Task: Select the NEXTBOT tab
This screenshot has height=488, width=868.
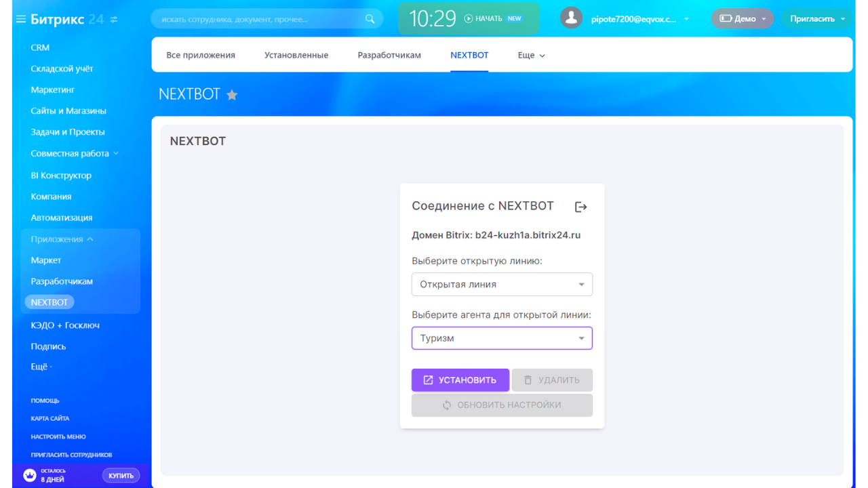Action: [469, 56]
